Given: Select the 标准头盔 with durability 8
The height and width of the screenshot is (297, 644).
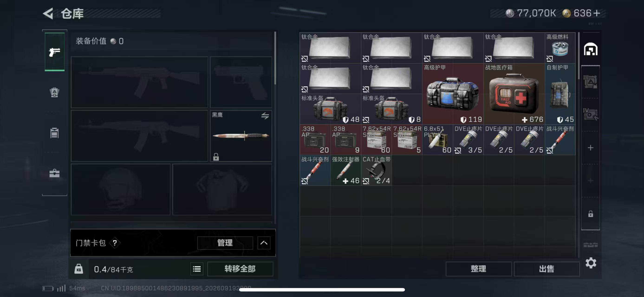Looking at the screenshot, I should (391, 109).
